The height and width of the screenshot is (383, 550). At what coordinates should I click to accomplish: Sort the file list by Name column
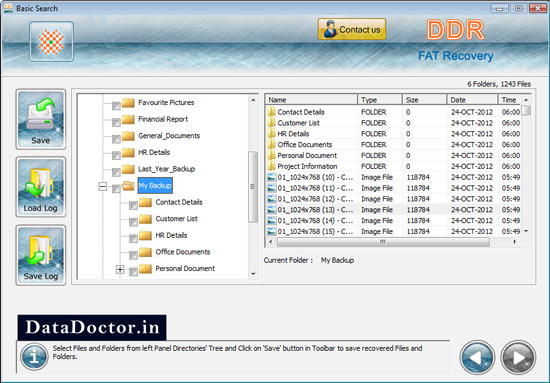coord(311,100)
